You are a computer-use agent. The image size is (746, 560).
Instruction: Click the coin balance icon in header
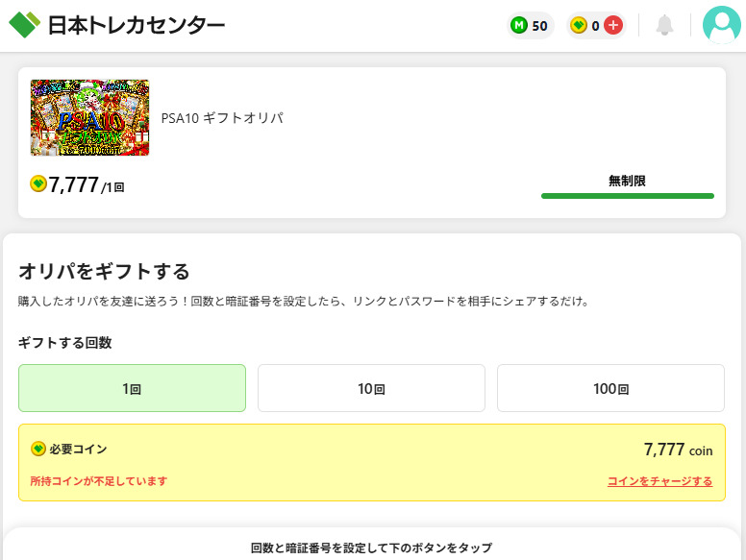[578, 26]
